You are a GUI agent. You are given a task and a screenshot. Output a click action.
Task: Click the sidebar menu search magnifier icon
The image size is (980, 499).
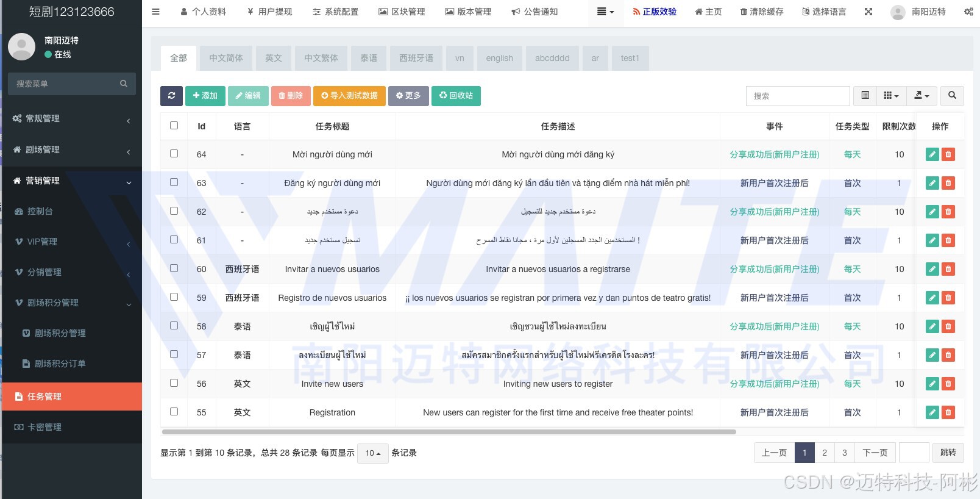point(124,84)
